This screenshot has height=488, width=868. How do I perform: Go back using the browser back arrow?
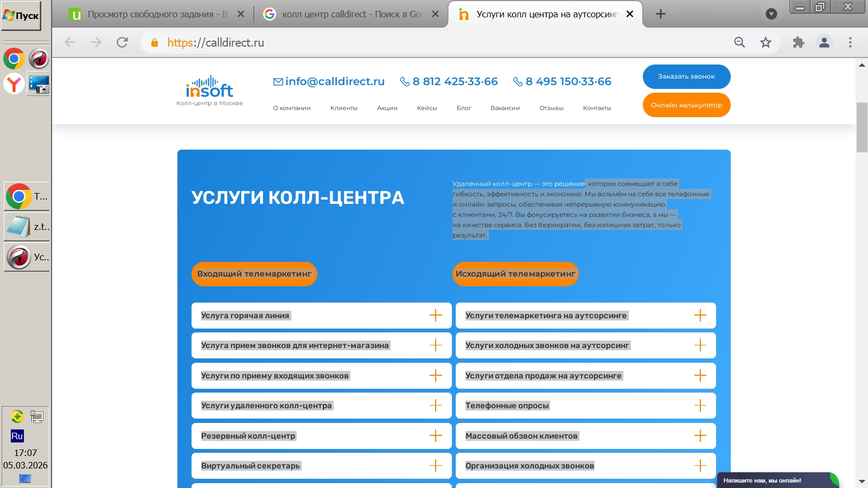[x=70, y=42]
